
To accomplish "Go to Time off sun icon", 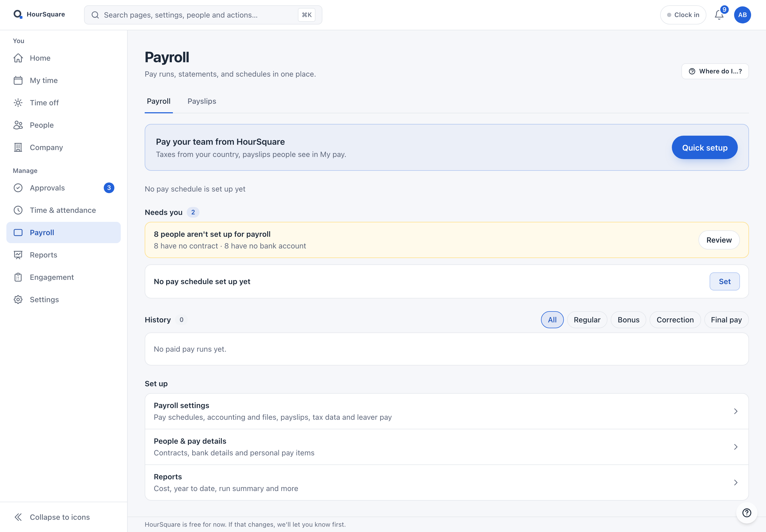I will pos(18,103).
